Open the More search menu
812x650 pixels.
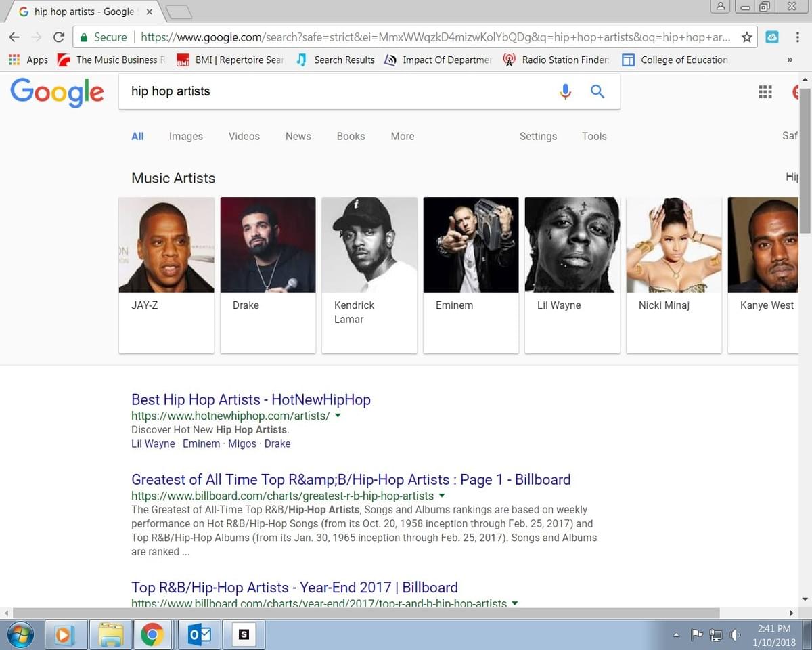pyautogui.click(x=403, y=136)
